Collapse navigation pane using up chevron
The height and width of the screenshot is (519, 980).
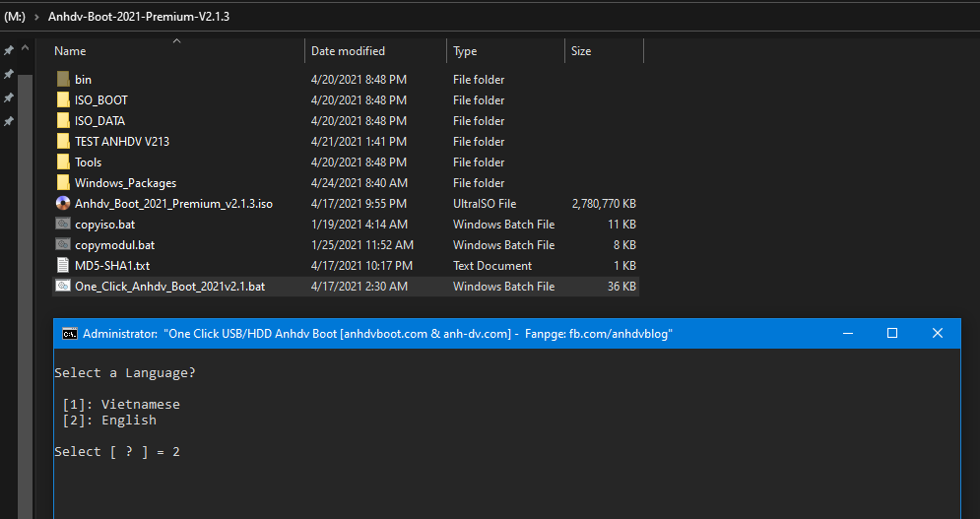tap(25, 48)
